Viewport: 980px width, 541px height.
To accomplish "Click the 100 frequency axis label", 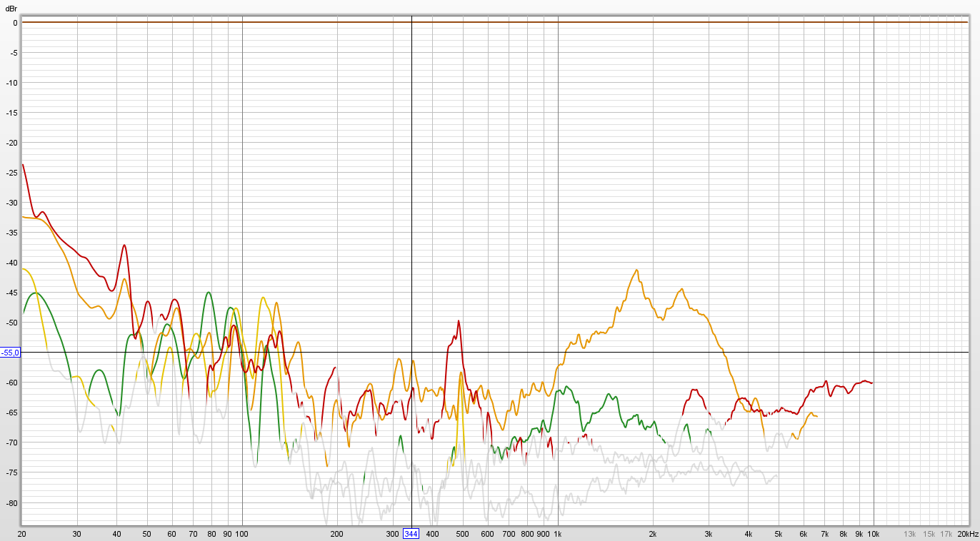I will click(241, 534).
